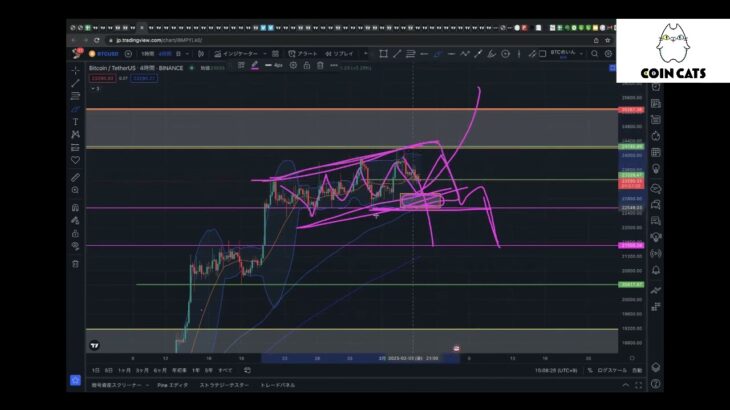Open the Indicators (インジケーター) menu

coord(236,54)
